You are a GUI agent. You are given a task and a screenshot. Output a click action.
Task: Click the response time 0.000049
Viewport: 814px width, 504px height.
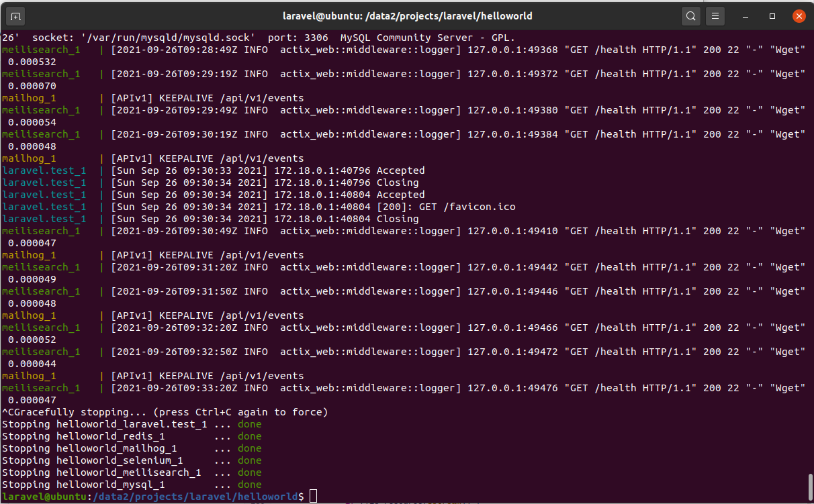point(32,279)
